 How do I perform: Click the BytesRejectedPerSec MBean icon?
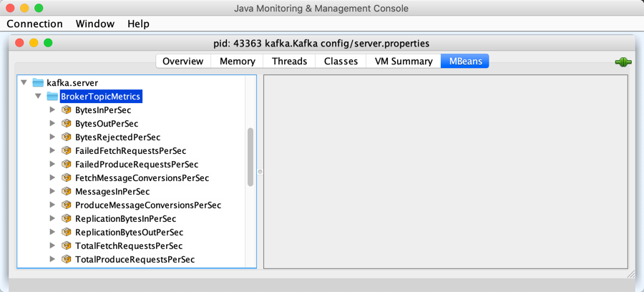pyautogui.click(x=67, y=137)
